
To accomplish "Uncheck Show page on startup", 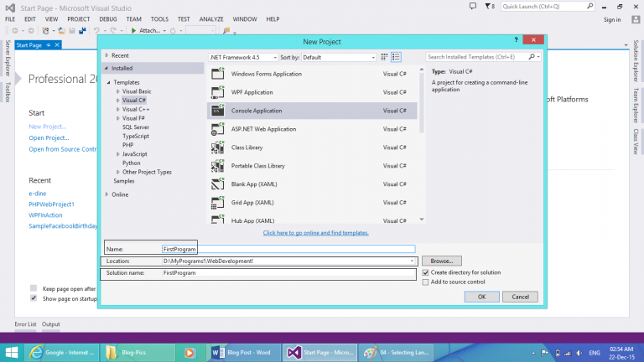I will [34, 298].
